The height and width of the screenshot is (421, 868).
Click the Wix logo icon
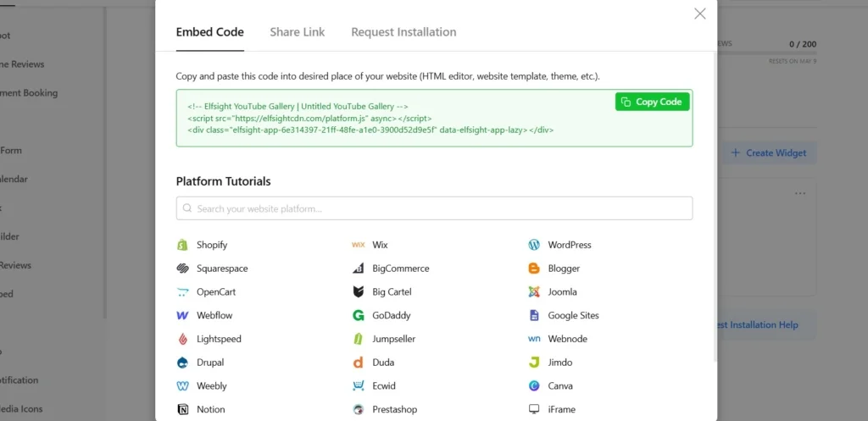tap(358, 245)
